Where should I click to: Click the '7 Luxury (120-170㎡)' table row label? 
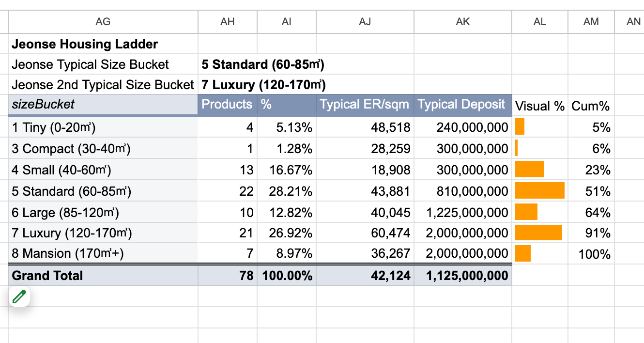(103, 233)
